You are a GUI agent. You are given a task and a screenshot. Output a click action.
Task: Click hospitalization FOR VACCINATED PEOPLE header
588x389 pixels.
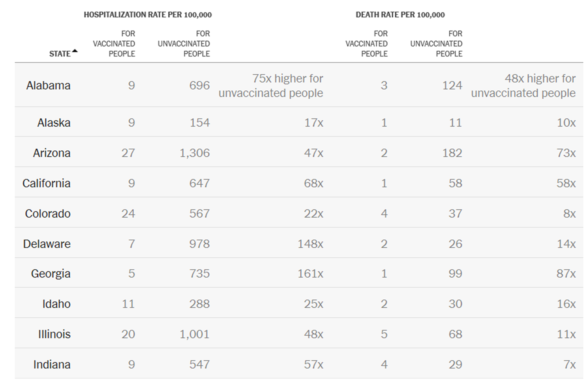coord(114,44)
